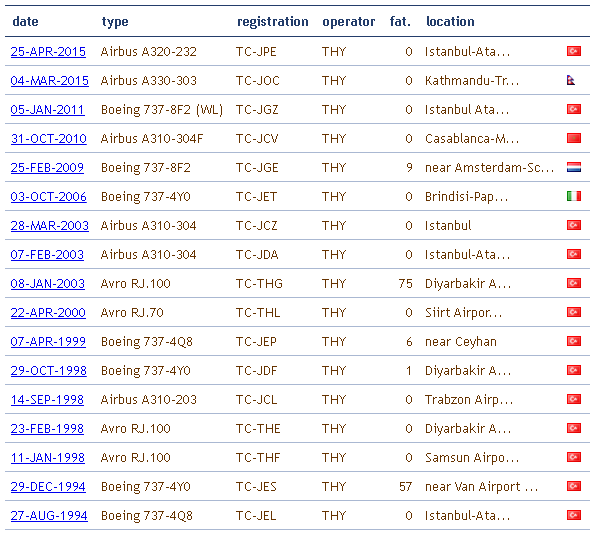590x546 pixels.
Task: Open the 05-JAN-2011 accident record
Action: click(47, 110)
